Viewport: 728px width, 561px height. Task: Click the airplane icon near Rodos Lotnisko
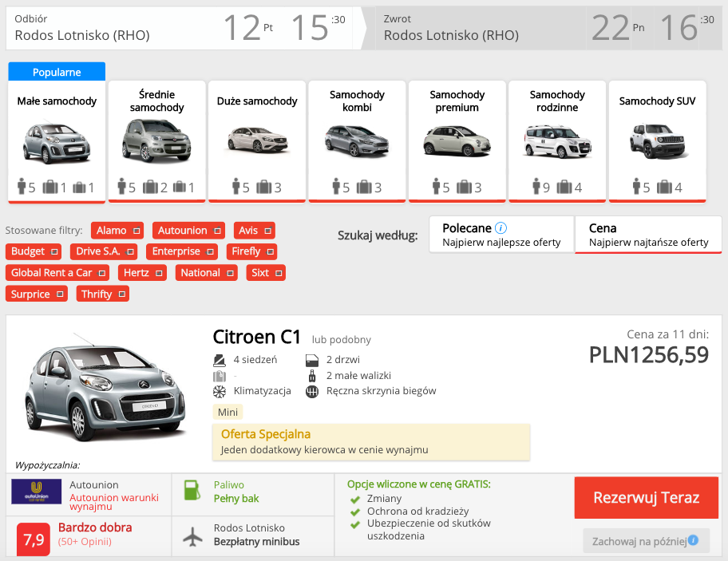click(x=192, y=536)
